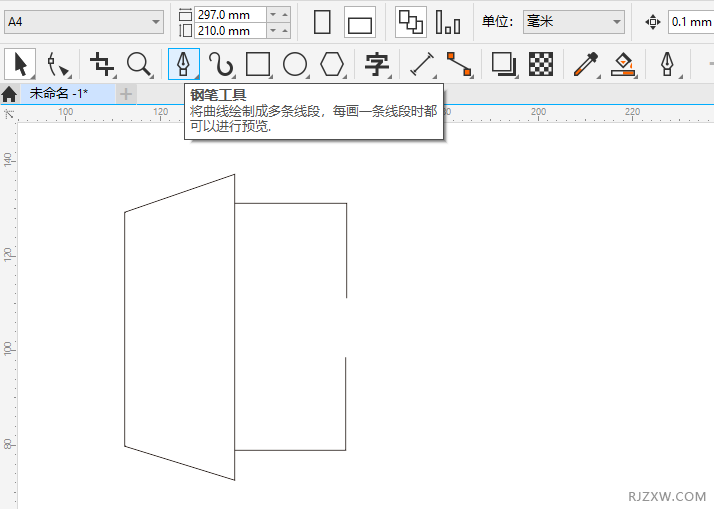Decrease page width with down arrow
Viewport: 714px width, 509px height.
point(273,15)
